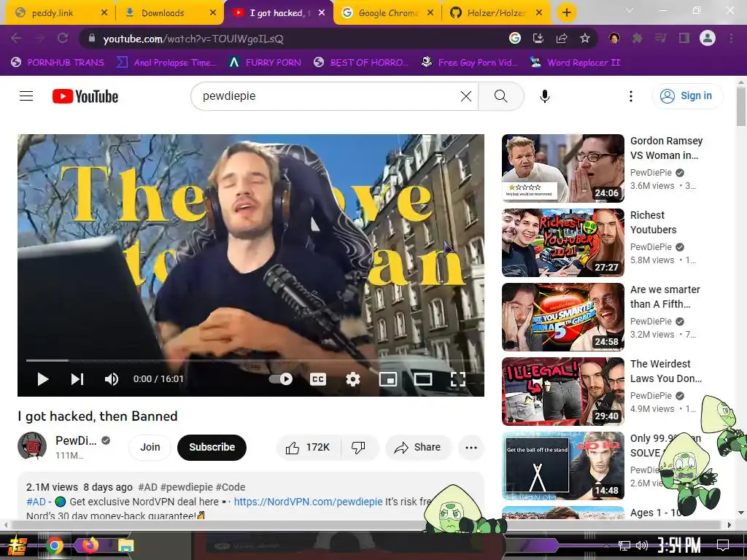
Task: Click the address bar URL
Action: (x=193, y=39)
